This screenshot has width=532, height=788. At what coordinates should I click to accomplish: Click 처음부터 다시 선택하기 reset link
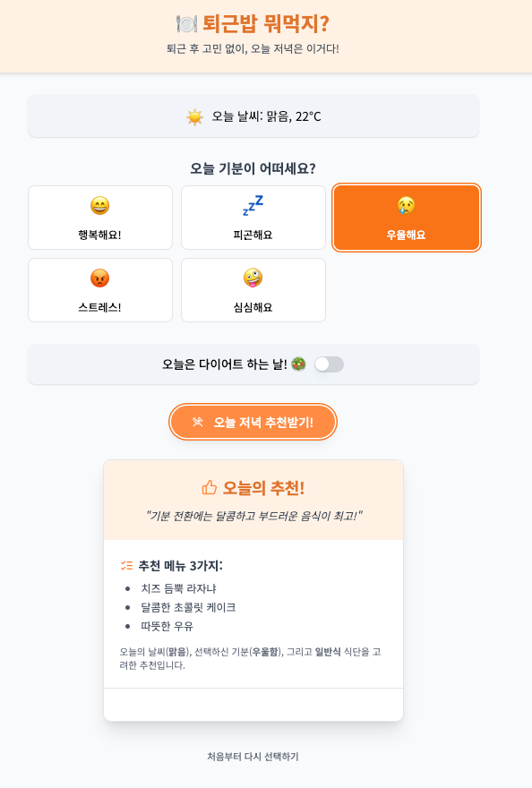coord(253,757)
